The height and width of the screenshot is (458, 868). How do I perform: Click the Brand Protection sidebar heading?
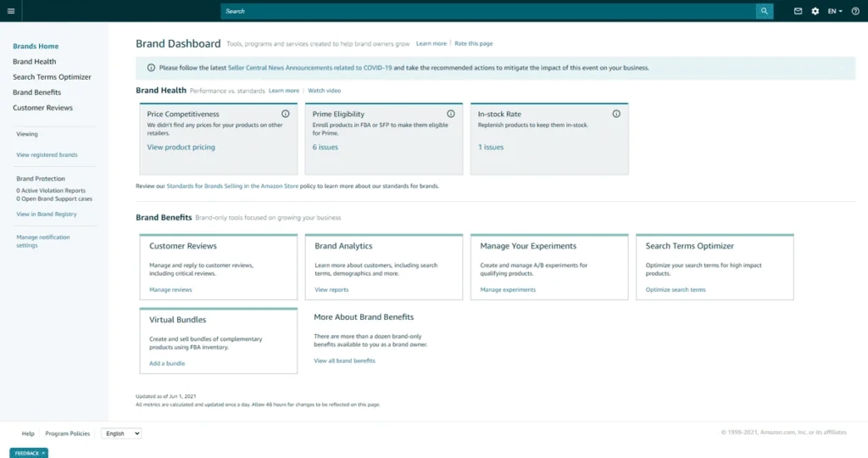[41, 179]
